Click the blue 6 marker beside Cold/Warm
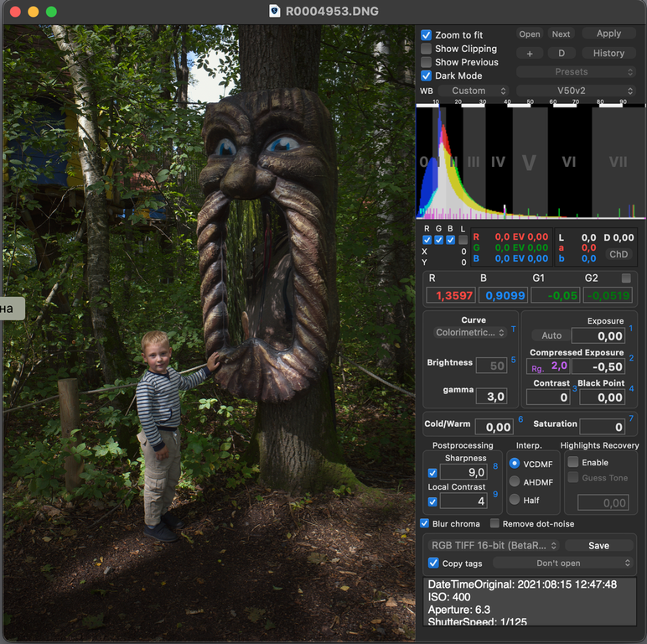The image size is (647, 644). (x=520, y=419)
